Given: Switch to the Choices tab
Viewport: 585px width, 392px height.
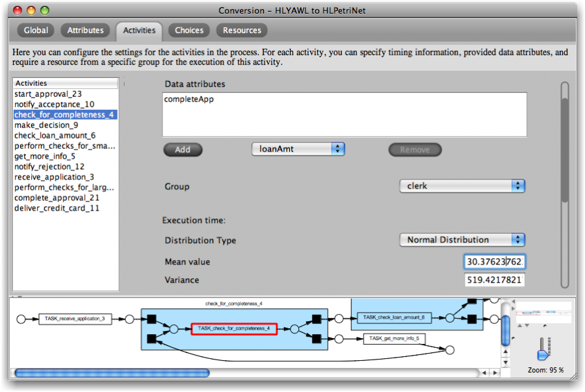Looking at the screenshot, I should point(189,30).
